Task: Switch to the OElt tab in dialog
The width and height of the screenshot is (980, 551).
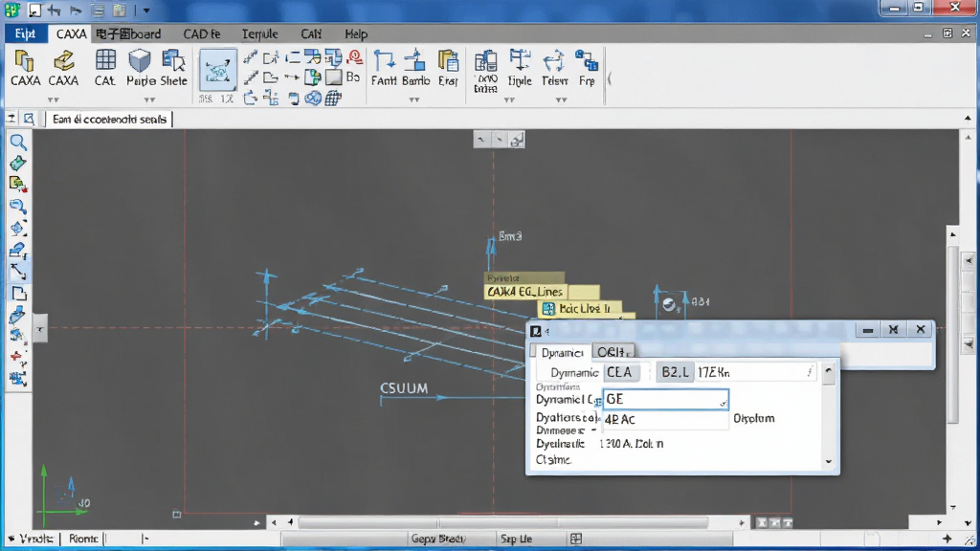Action: click(x=613, y=352)
